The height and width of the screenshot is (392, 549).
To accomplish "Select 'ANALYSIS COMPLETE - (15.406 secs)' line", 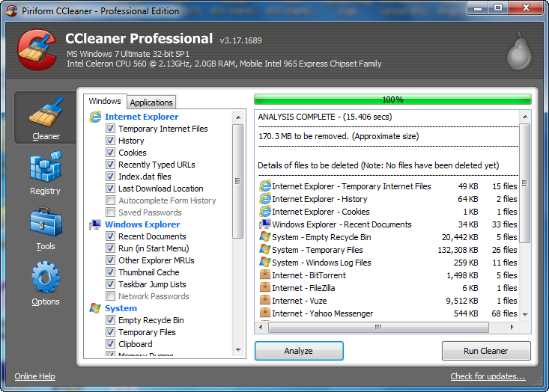I will [325, 117].
